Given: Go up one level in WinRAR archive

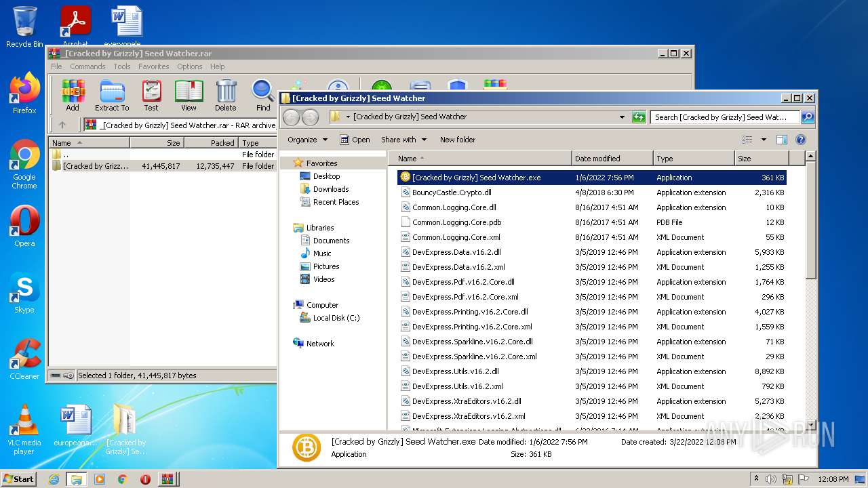Looking at the screenshot, I should click(x=62, y=125).
